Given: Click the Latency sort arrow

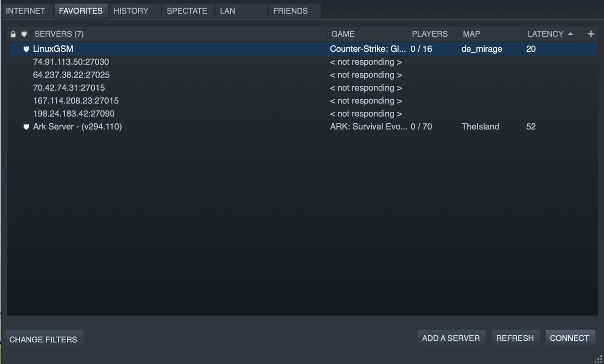Looking at the screenshot, I should [x=571, y=34].
